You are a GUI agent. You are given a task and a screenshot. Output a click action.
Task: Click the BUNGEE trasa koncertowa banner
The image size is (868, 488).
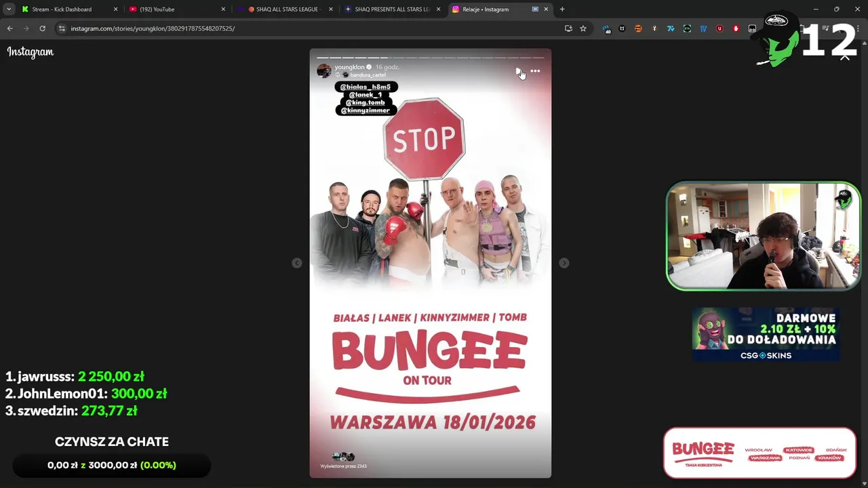click(x=759, y=453)
